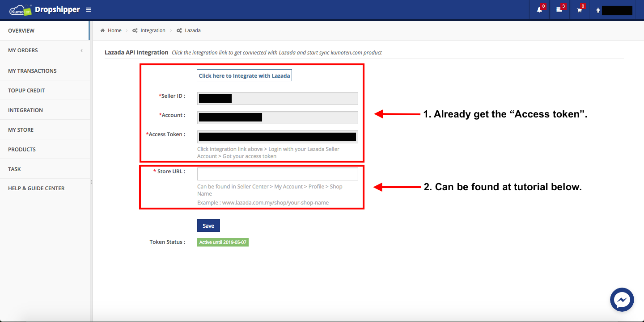Expand MY ORDERS chevron arrow
This screenshot has width=644, height=322.
[81, 50]
